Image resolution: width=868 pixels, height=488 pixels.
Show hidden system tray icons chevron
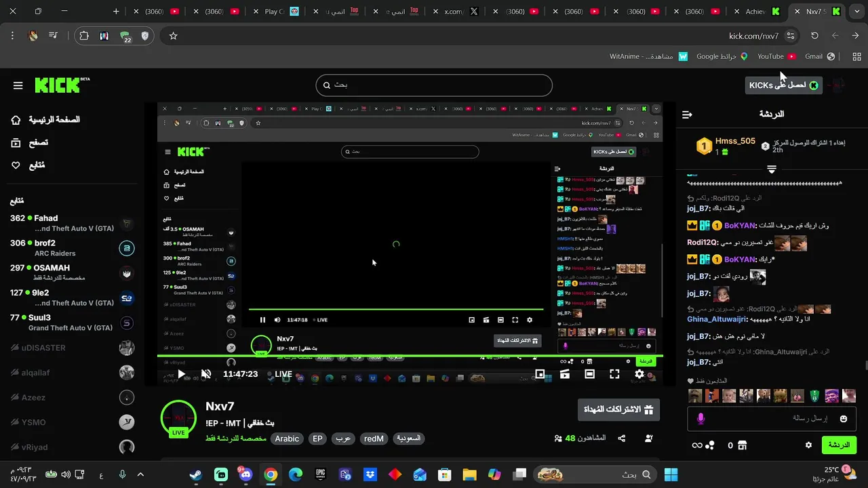point(140,474)
